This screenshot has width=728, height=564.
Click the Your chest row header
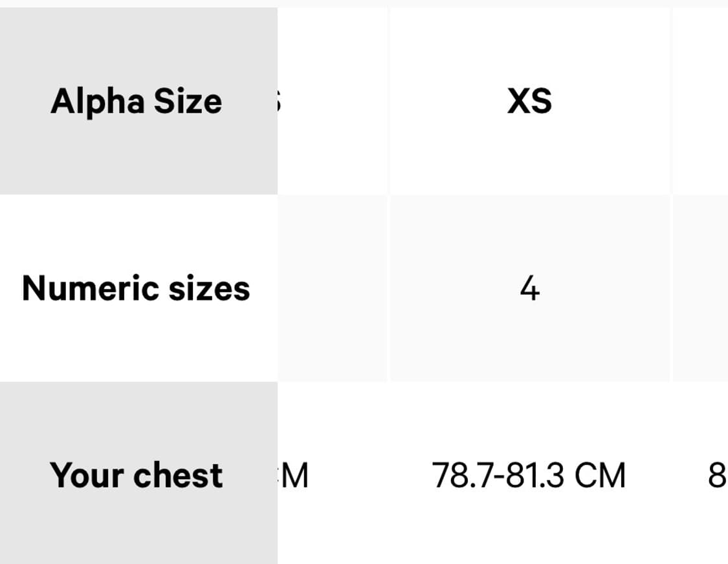point(138,475)
